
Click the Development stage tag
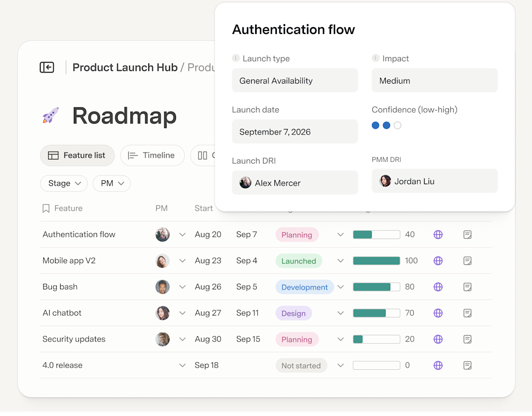(304, 287)
